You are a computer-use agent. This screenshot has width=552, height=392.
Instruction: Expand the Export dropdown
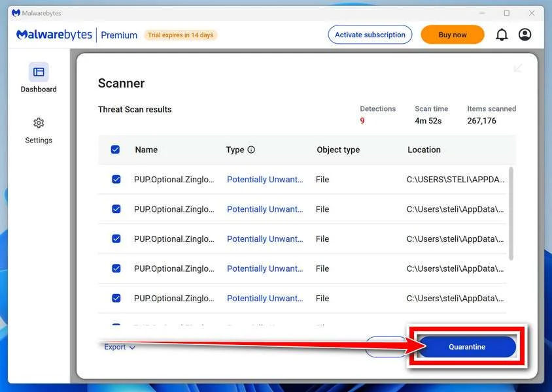120,347
